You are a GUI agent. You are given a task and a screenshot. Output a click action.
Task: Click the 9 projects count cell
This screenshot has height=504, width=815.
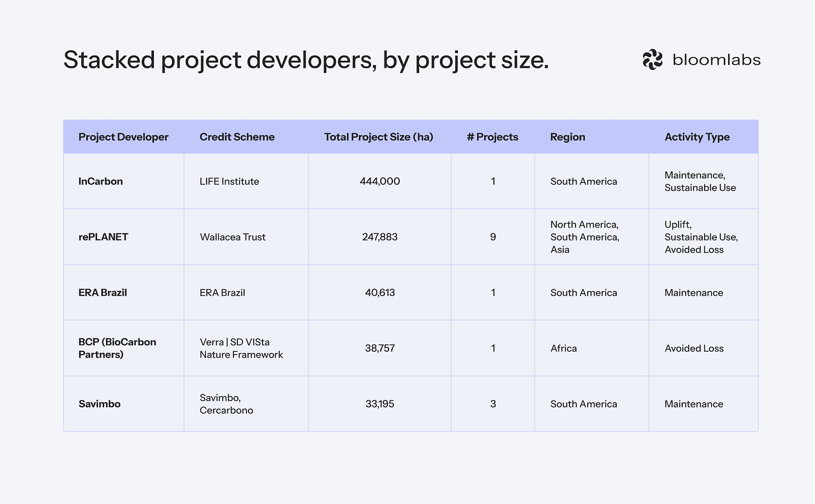pyautogui.click(x=493, y=237)
